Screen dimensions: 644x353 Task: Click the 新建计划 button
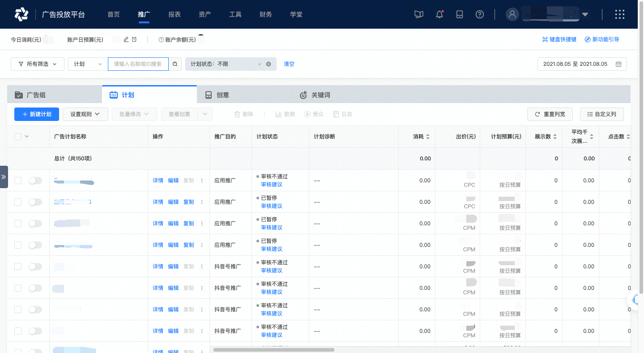(x=36, y=114)
